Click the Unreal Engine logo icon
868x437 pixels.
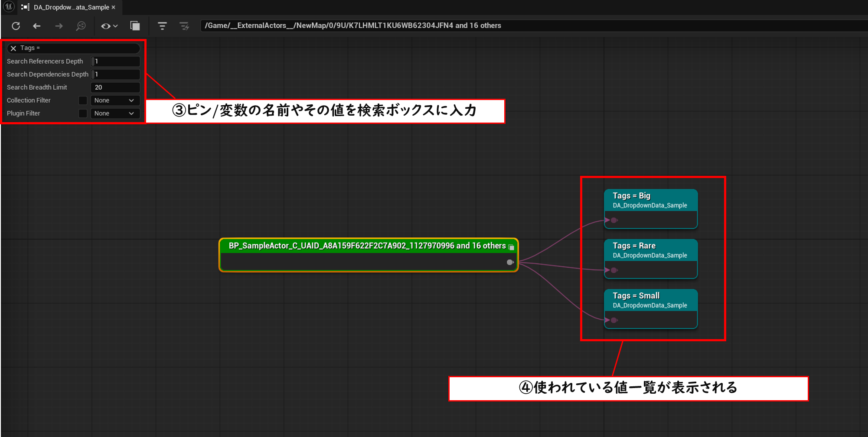(x=9, y=7)
